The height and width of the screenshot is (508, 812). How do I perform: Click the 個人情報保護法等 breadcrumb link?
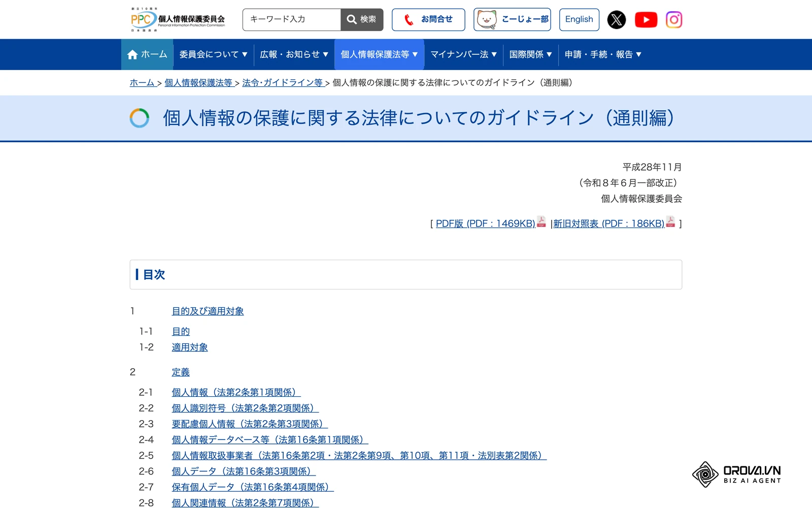198,83
